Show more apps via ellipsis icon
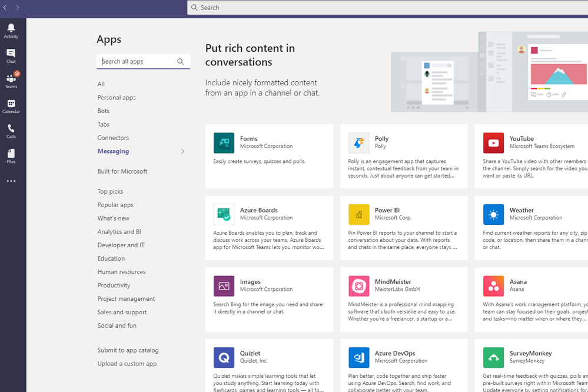Viewport: 588px width, 392px height. (11, 181)
